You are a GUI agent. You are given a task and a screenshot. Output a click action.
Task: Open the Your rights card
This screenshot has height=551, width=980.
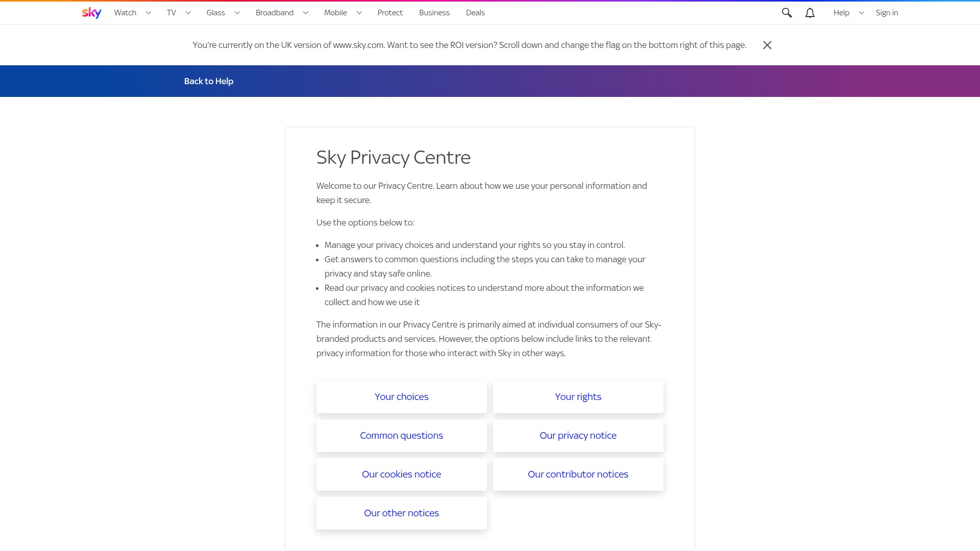coord(578,397)
